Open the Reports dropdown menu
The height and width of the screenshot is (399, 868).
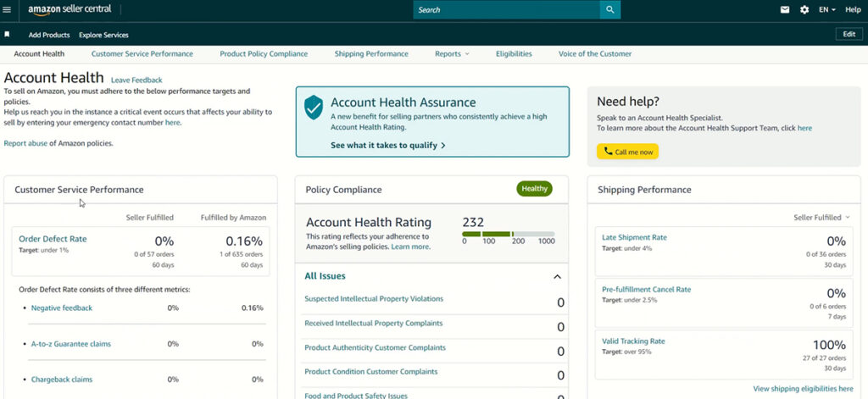pyautogui.click(x=452, y=53)
